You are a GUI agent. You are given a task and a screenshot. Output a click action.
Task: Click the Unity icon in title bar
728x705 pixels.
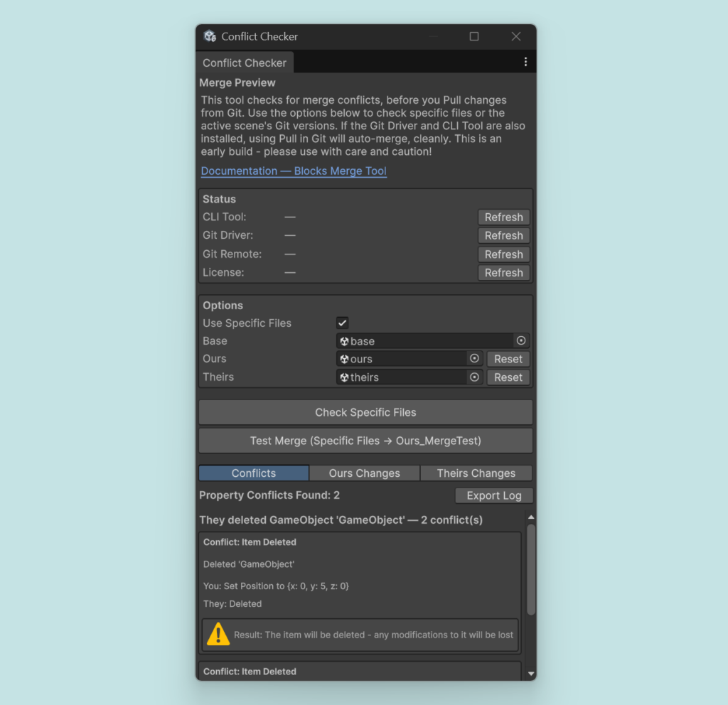click(x=210, y=36)
